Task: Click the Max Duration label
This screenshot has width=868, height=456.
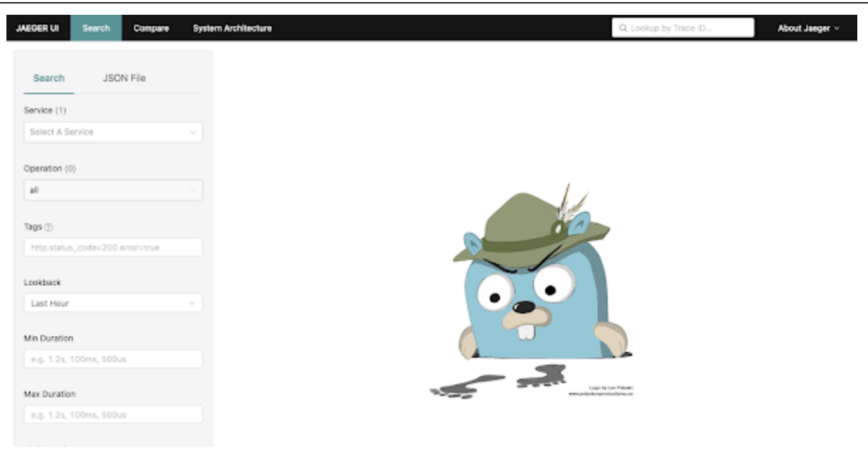Action: pyautogui.click(x=50, y=394)
